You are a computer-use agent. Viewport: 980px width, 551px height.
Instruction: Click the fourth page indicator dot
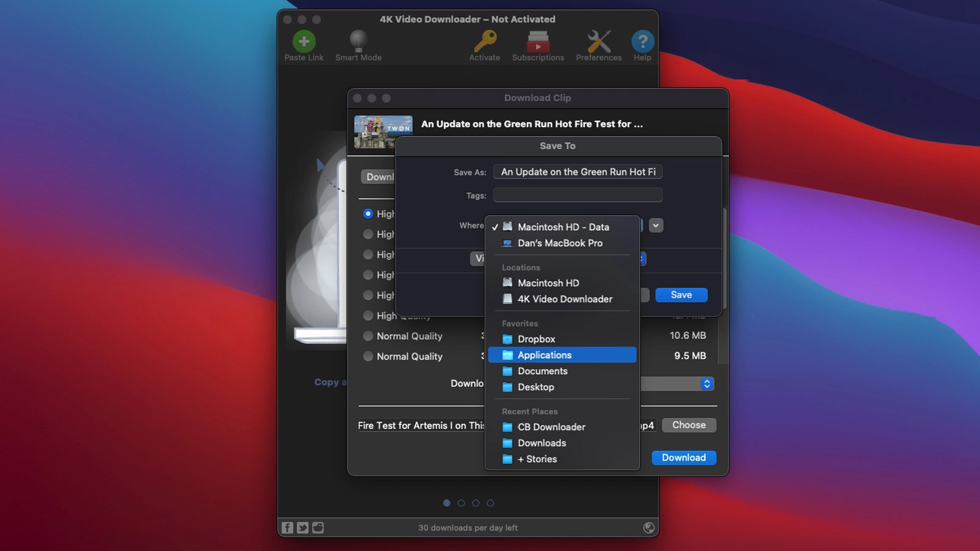tap(490, 503)
